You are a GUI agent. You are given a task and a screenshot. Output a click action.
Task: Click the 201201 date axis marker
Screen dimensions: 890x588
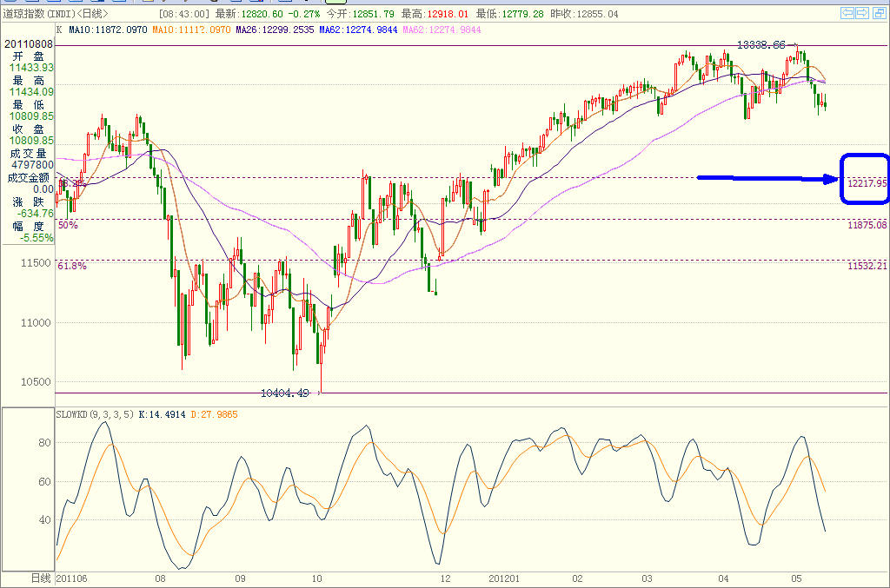tap(504, 579)
